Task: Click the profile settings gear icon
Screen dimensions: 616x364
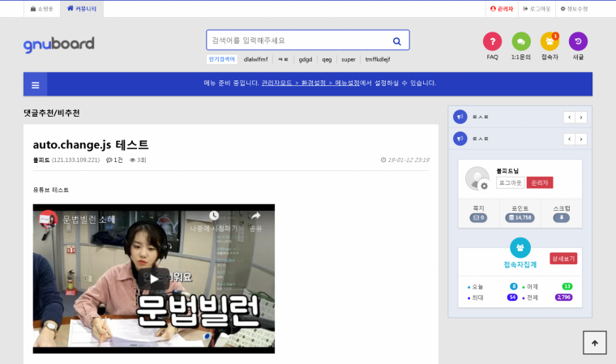Action: pos(484,186)
